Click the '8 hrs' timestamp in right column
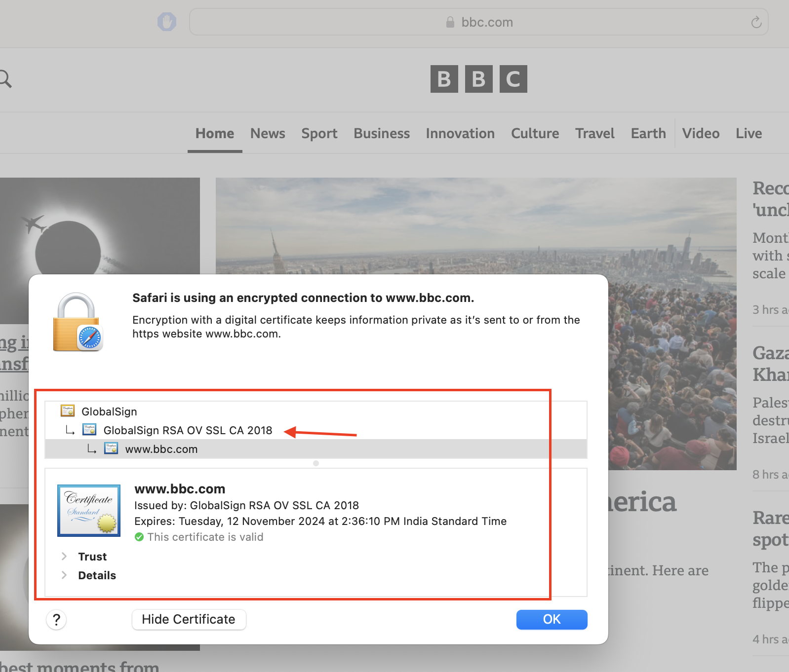Screen dimensions: 789x672 tap(771, 475)
